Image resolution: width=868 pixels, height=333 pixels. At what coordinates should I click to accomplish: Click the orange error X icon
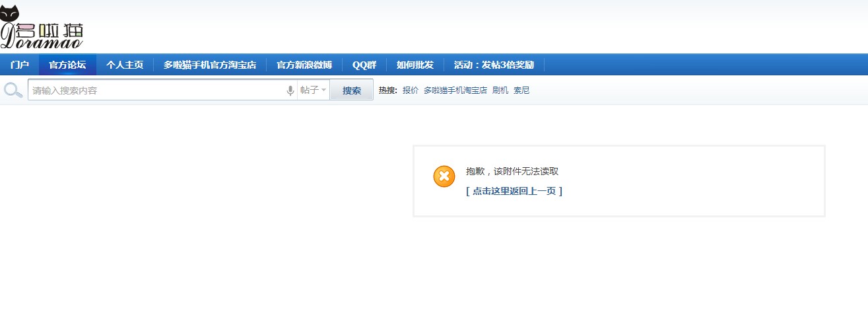[x=444, y=176]
